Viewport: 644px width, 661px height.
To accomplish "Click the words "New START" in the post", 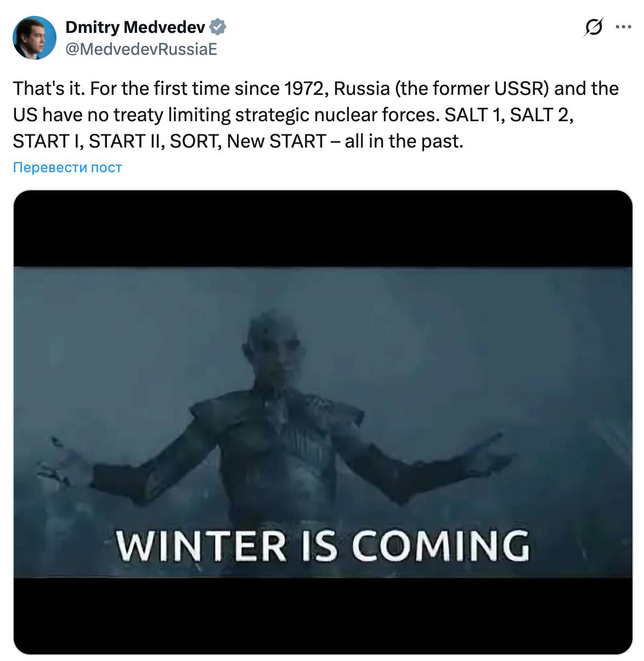I will click(276, 142).
